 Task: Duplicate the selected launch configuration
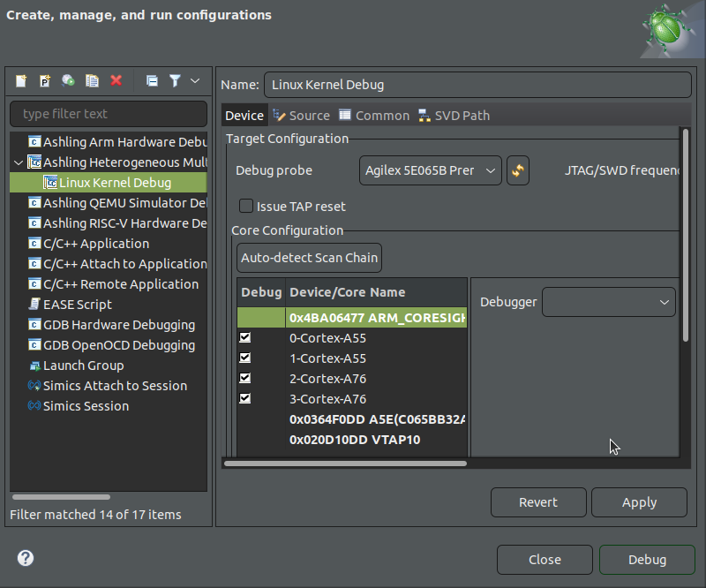click(x=92, y=80)
